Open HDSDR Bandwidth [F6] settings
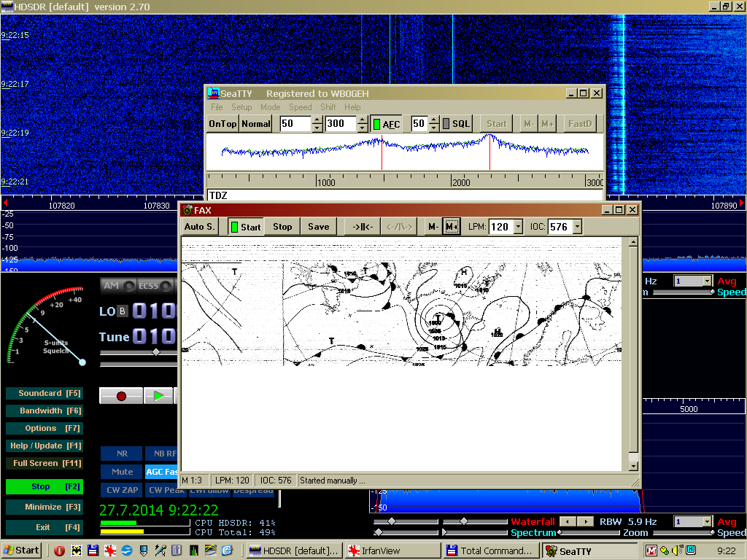 44,411
